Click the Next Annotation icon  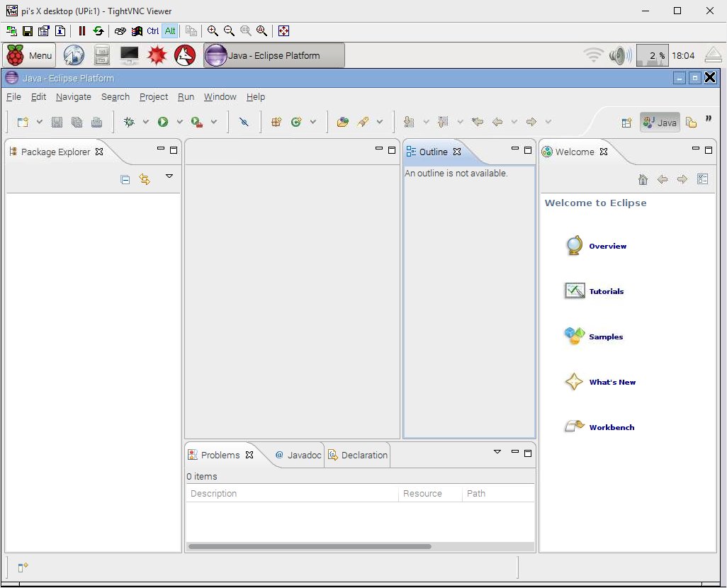(409, 122)
